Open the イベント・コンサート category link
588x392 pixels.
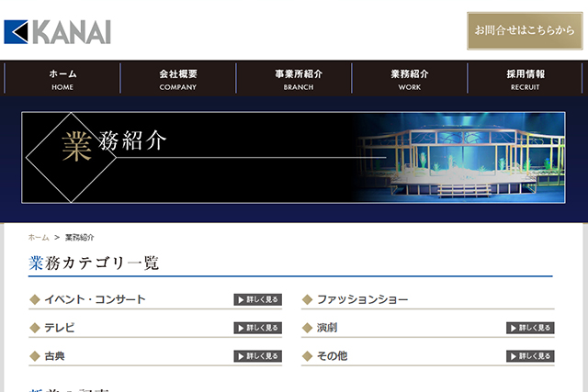coord(95,299)
